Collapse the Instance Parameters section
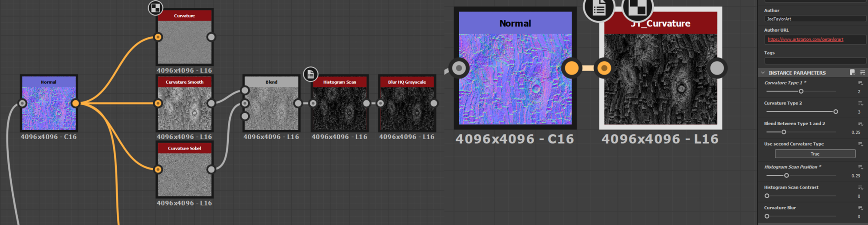This screenshot has width=868, height=225. [763, 73]
